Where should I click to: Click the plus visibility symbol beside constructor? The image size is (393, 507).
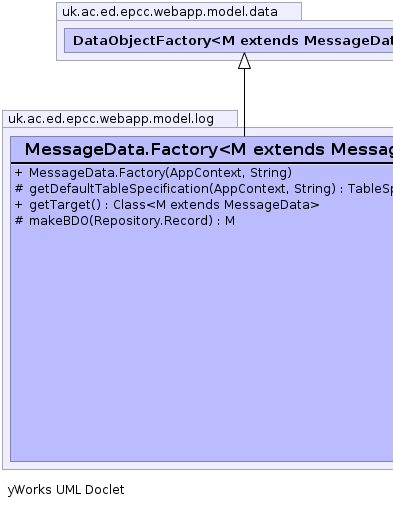pyautogui.click(x=18, y=173)
